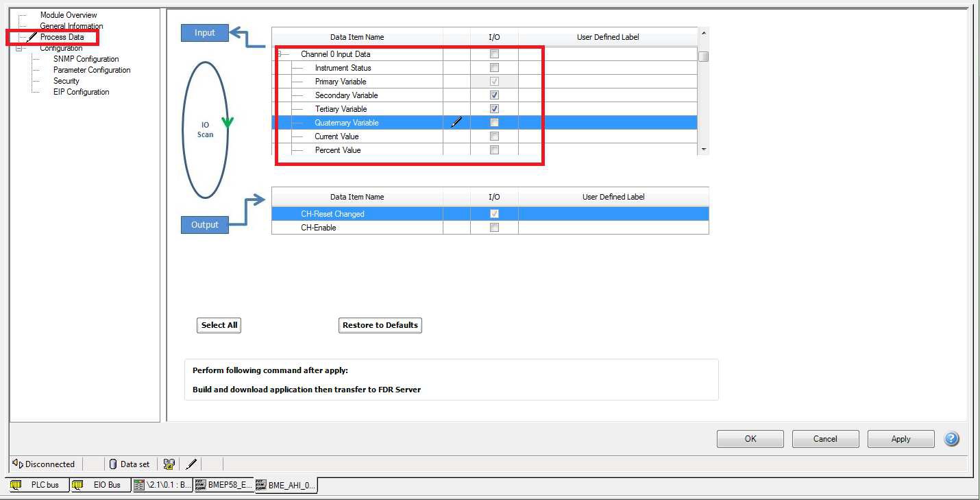Open the \2.1\0.1 : B... tab
The width and height of the screenshot is (980, 500).
(x=162, y=485)
